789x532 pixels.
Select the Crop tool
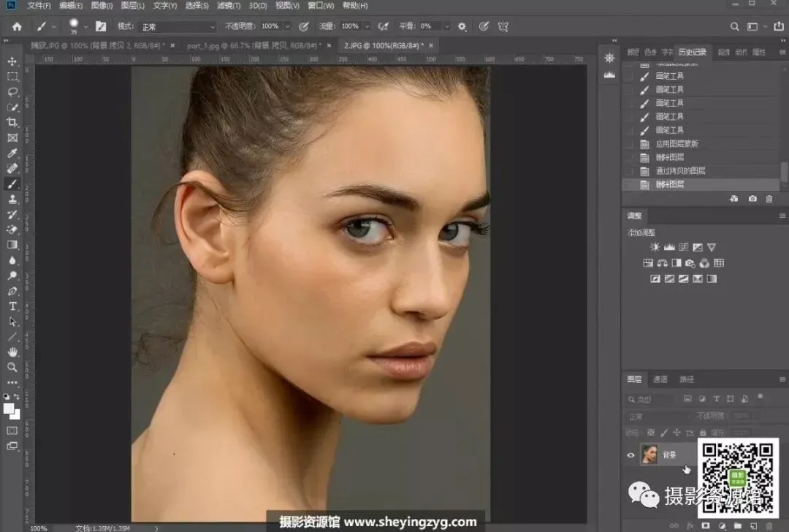click(x=12, y=123)
